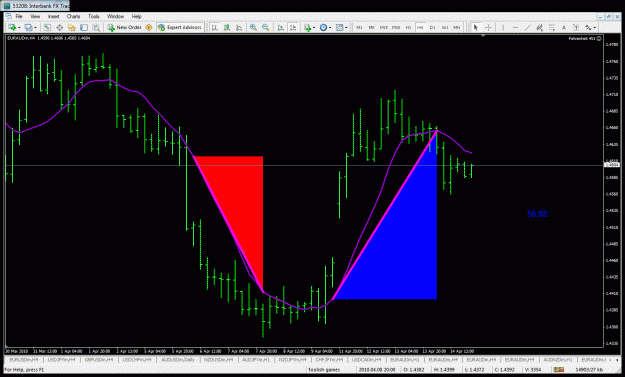
Task: Expand the Templates dropdown arrow
Action: pos(346,27)
